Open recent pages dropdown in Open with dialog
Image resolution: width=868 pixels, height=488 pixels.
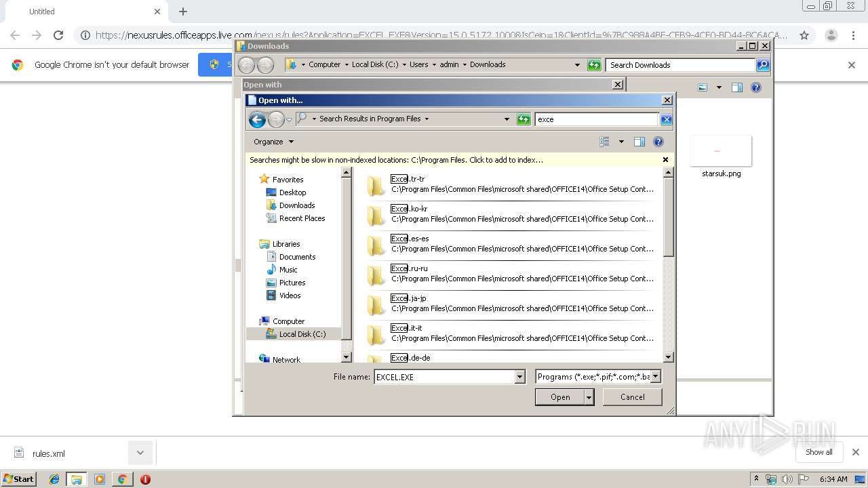[x=289, y=120]
